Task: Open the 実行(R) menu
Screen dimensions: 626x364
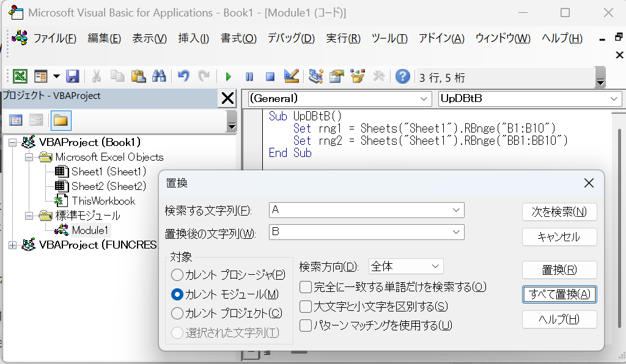Action: (344, 38)
